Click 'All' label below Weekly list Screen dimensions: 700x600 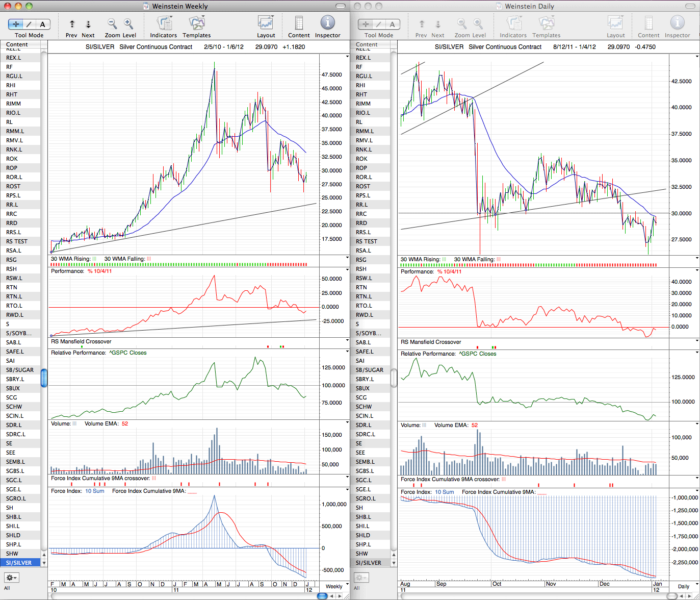tap(7, 588)
